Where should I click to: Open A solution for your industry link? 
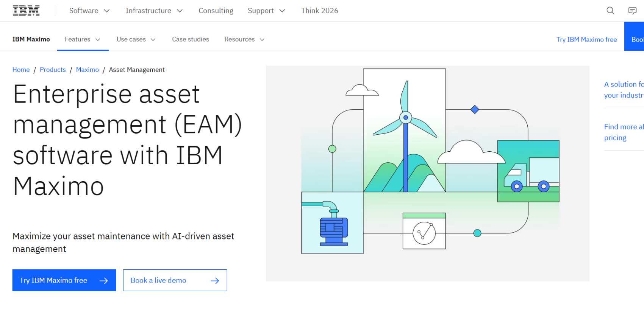click(624, 90)
